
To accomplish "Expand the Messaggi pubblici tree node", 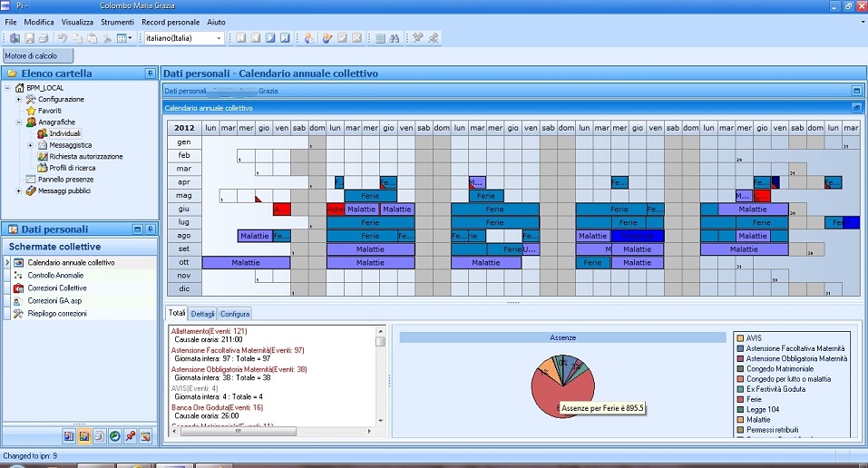I will (x=19, y=190).
